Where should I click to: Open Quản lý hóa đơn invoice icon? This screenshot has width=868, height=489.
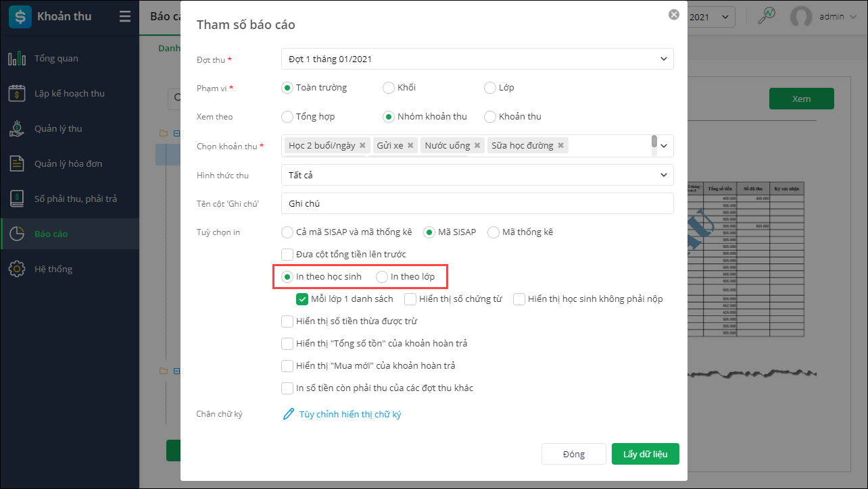[17, 163]
